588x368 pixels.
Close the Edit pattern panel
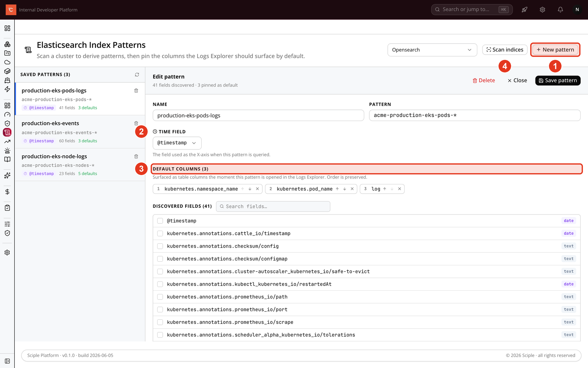[x=517, y=81]
